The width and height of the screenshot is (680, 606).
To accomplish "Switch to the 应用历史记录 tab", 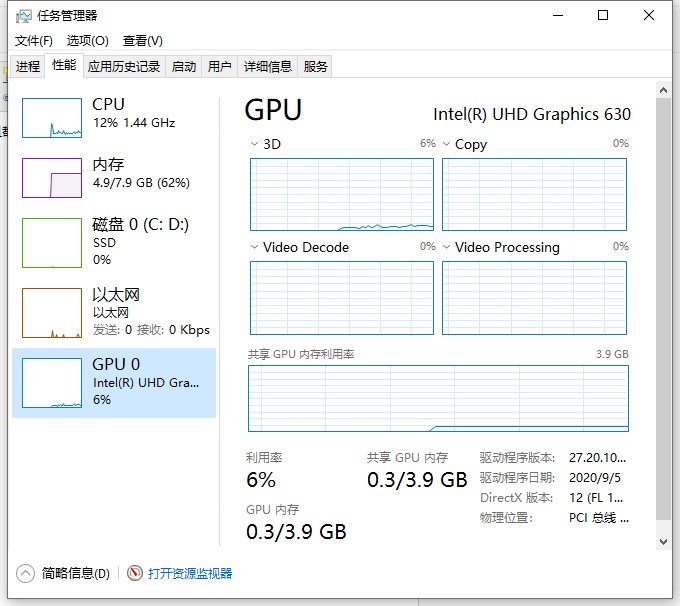I will (x=124, y=66).
